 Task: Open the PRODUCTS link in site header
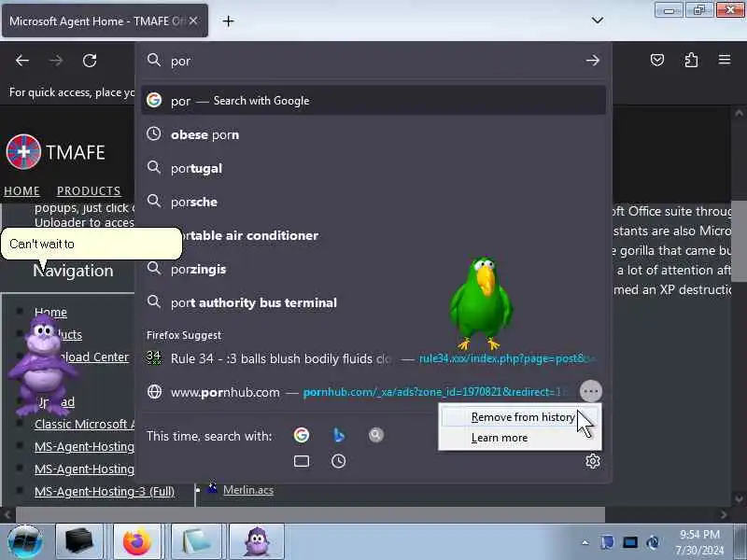pyautogui.click(x=89, y=191)
